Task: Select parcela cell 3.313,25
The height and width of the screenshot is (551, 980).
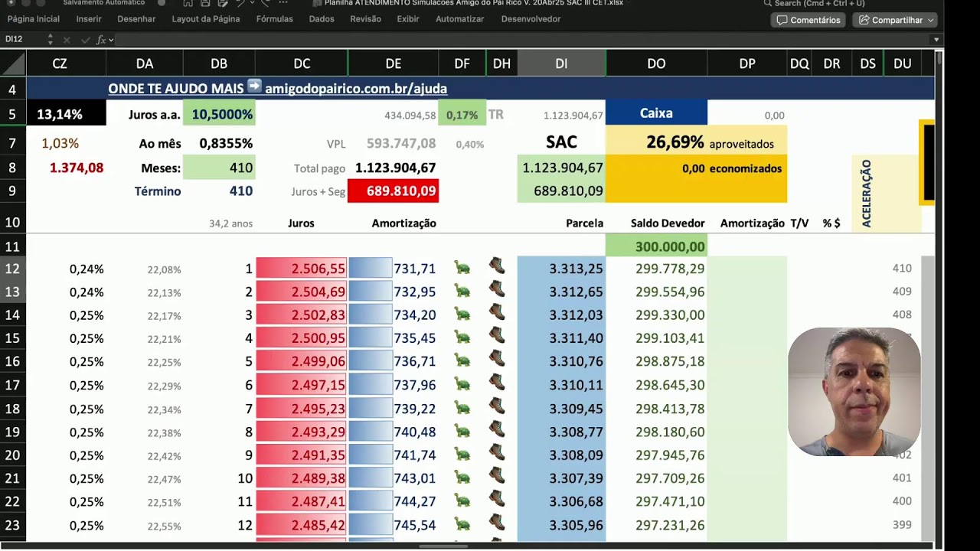Action: point(561,269)
